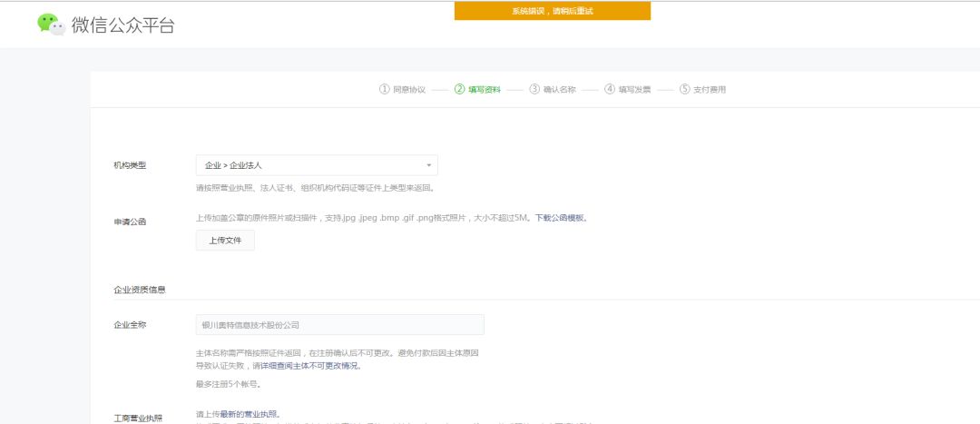Click the hint text under 机构类型 dropdown
This screenshot has width=980, height=424.
click(315, 187)
